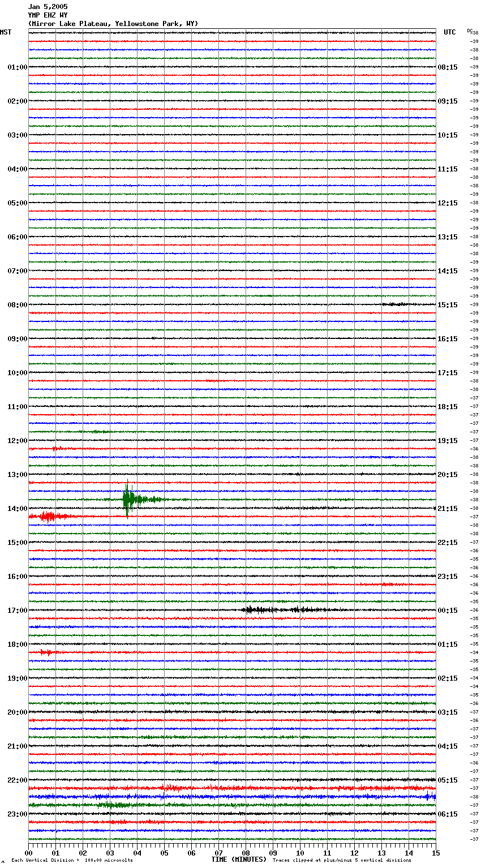The height and width of the screenshot is (868, 481).
Task: Select the 22:00 MST time label
Action: (18, 780)
